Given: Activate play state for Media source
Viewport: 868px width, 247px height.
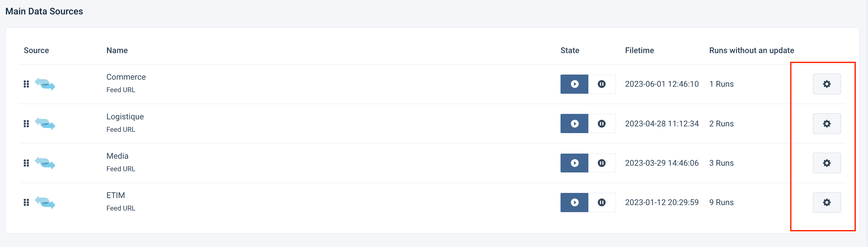Looking at the screenshot, I should click(x=575, y=163).
